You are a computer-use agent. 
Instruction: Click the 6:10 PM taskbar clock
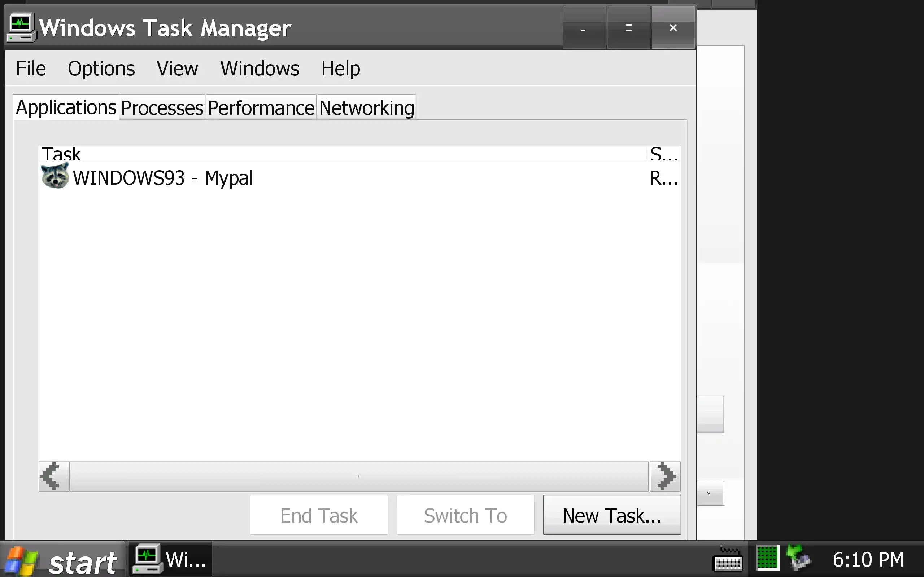(868, 560)
